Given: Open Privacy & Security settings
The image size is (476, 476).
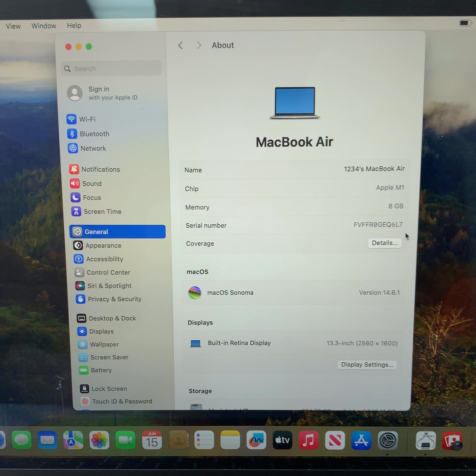Looking at the screenshot, I should pyautogui.click(x=109, y=299).
